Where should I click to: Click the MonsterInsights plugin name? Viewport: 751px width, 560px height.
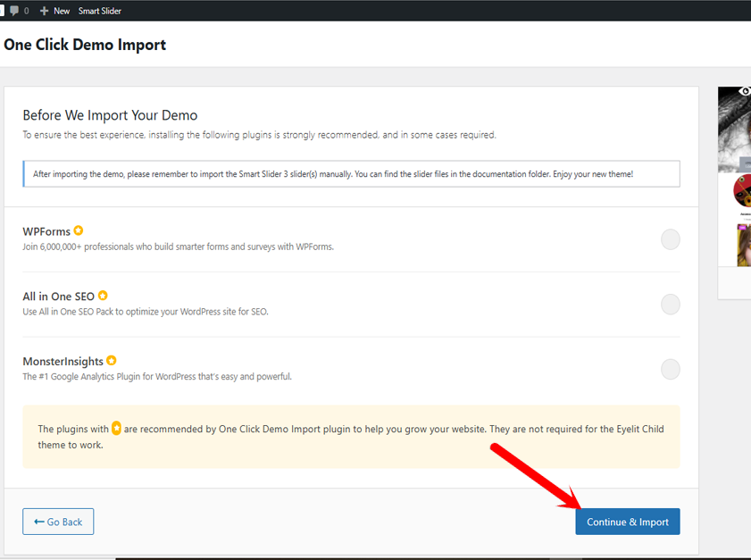63,362
